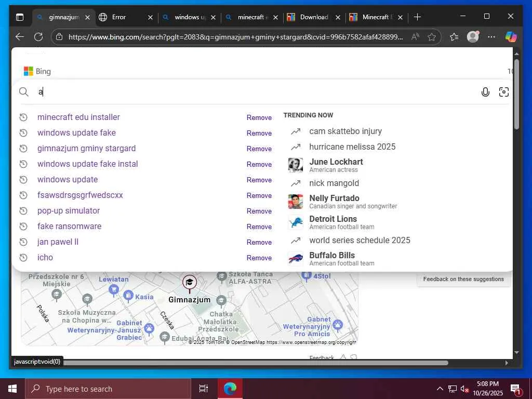The height and width of the screenshot is (399, 532).
Task: Click the Buffalo Bills logo thumbnail
Action: pyautogui.click(x=296, y=259)
